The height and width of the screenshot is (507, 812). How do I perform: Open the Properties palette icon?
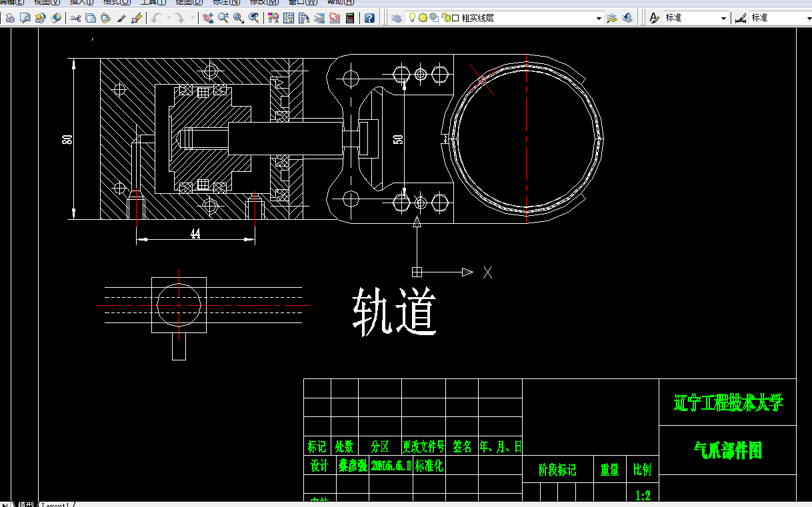[273, 18]
